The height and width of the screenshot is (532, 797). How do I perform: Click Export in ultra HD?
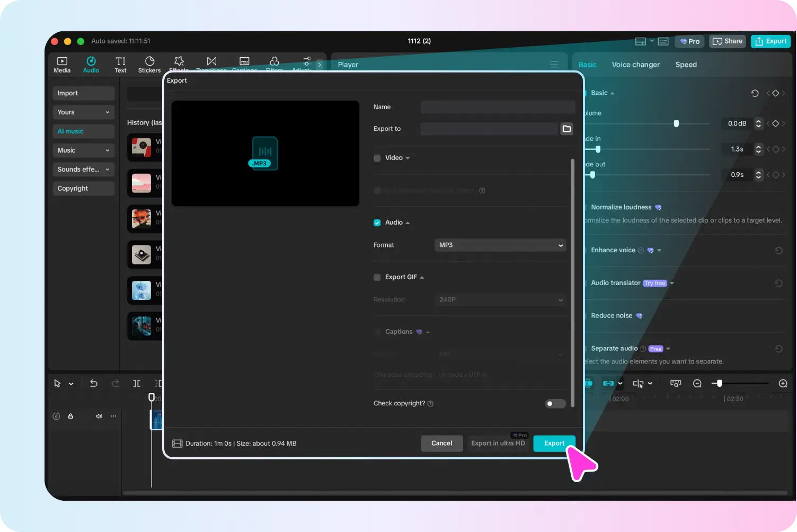click(498, 443)
